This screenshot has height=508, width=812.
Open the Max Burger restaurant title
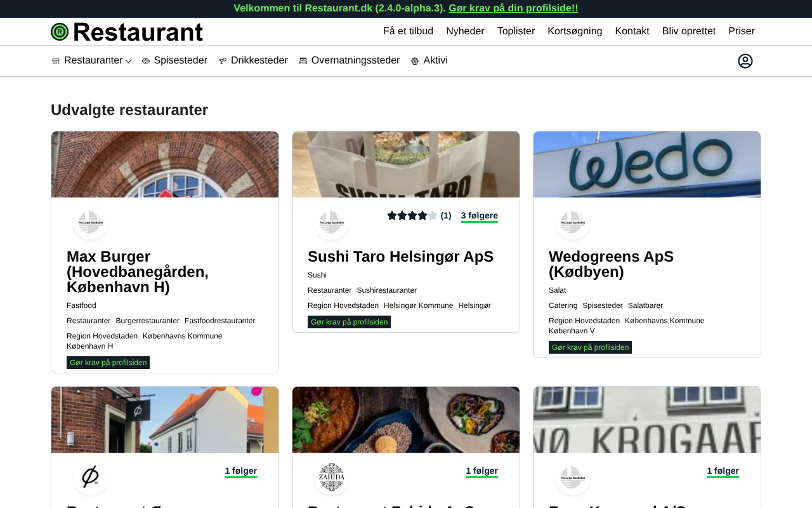pos(138,272)
